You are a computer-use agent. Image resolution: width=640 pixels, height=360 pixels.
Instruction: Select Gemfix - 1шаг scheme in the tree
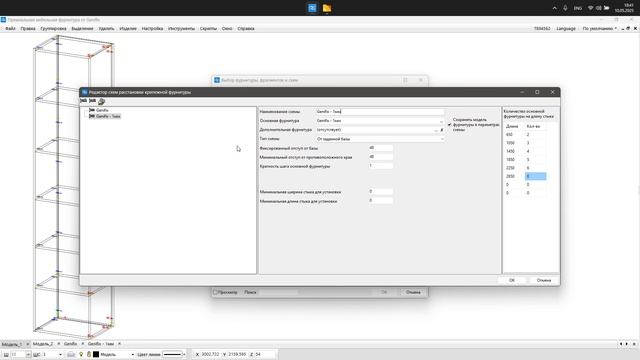point(108,116)
